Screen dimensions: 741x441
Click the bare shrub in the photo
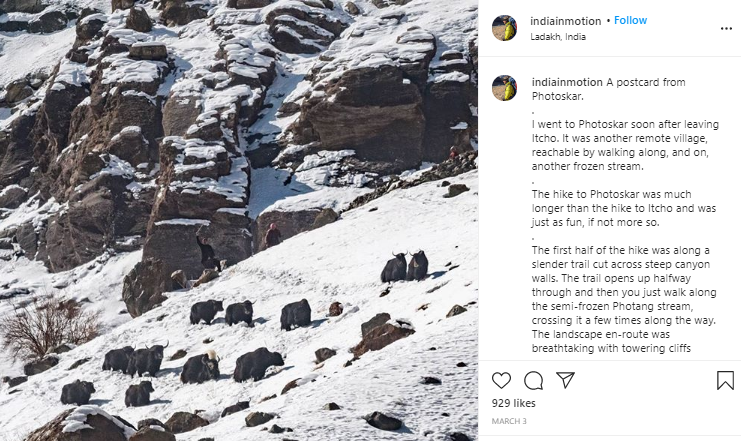(x=48, y=326)
